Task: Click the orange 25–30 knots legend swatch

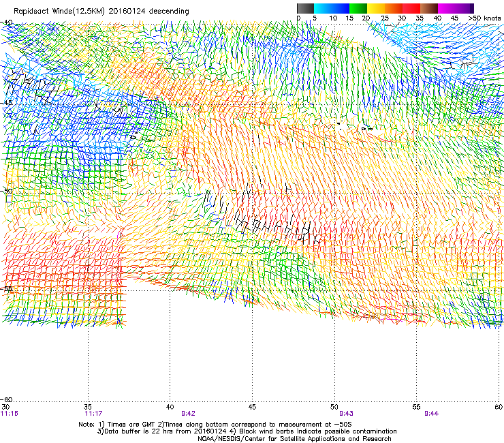Action: pos(394,8)
